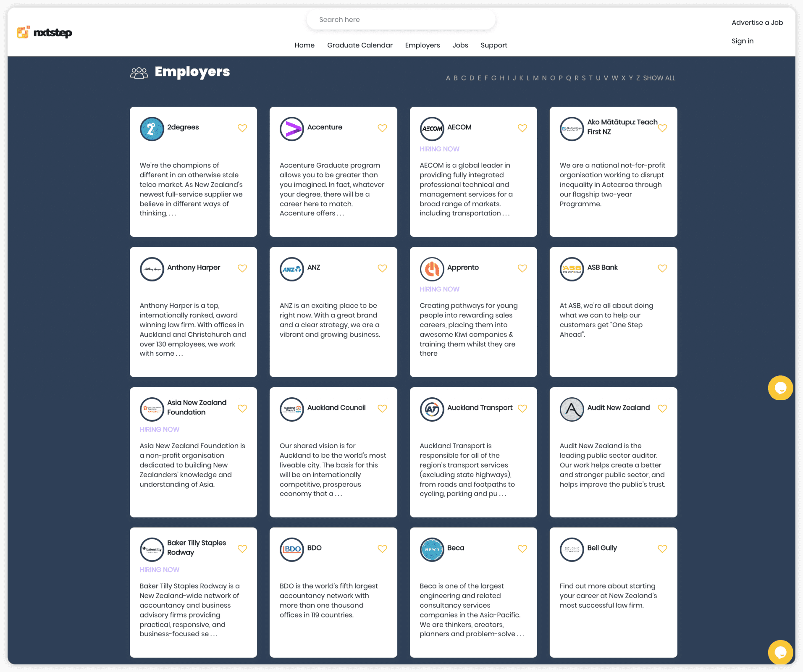803x672 pixels.
Task: Open the Bell Gully logo
Action: tap(572, 550)
